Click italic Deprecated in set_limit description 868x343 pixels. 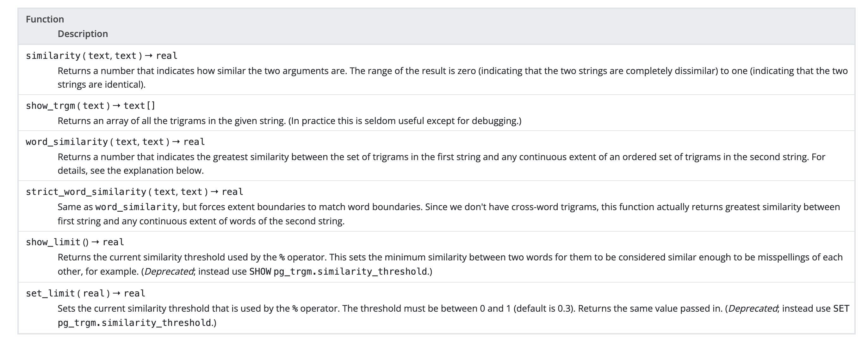click(753, 309)
